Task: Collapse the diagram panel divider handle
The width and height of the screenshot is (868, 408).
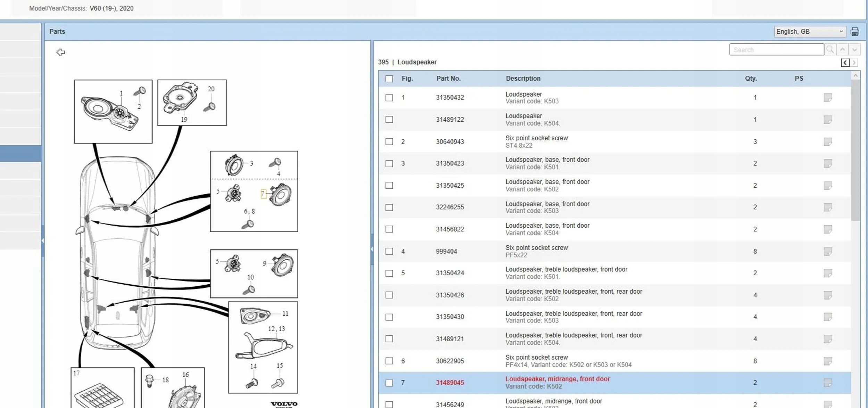Action: click(372, 249)
